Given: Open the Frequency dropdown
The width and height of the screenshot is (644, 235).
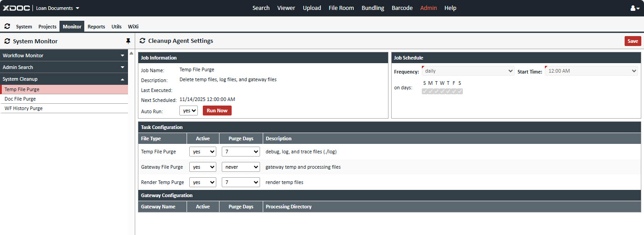Looking at the screenshot, I should pos(468,71).
